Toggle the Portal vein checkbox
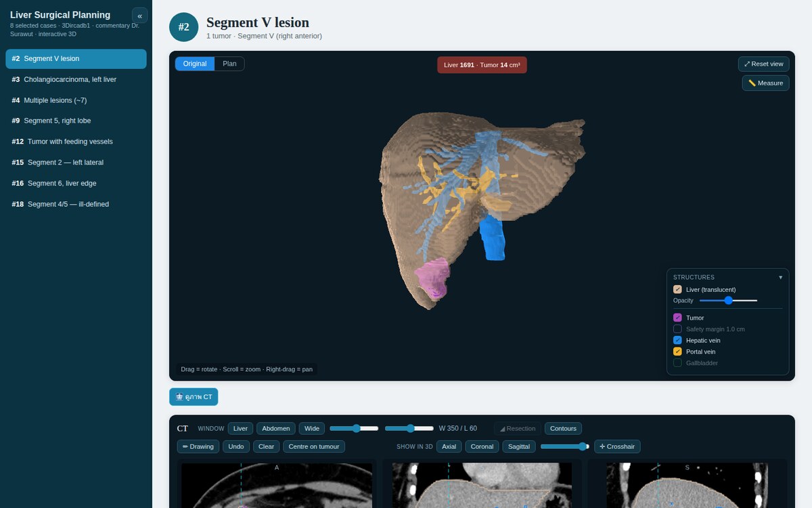 point(677,352)
